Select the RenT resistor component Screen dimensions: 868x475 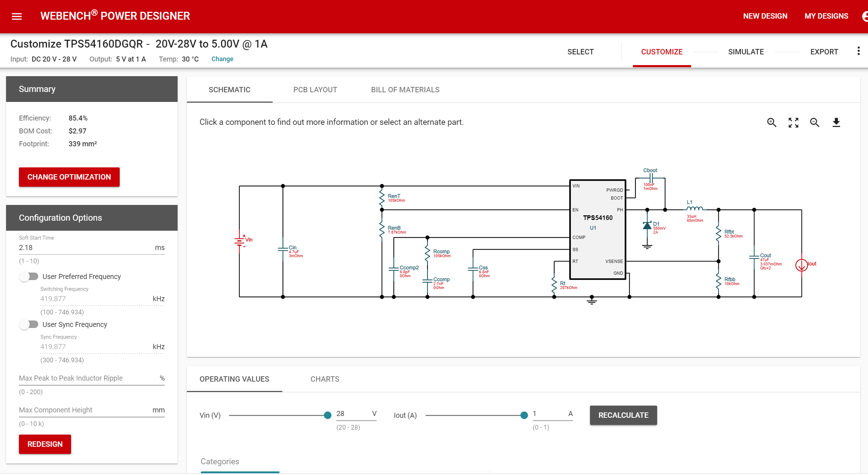pos(382,198)
